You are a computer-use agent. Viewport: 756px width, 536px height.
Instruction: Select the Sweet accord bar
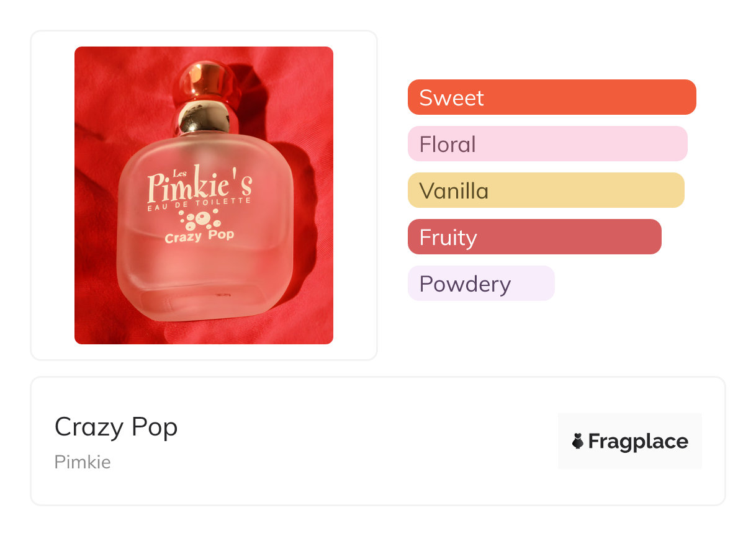(552, 97)
